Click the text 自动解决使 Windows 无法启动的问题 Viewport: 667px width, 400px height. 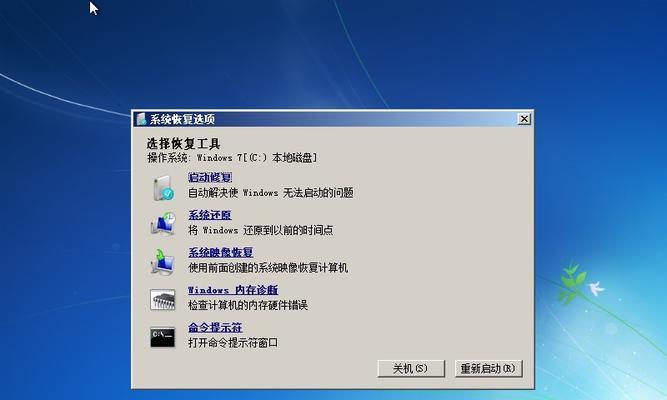[x=271, y=193]
